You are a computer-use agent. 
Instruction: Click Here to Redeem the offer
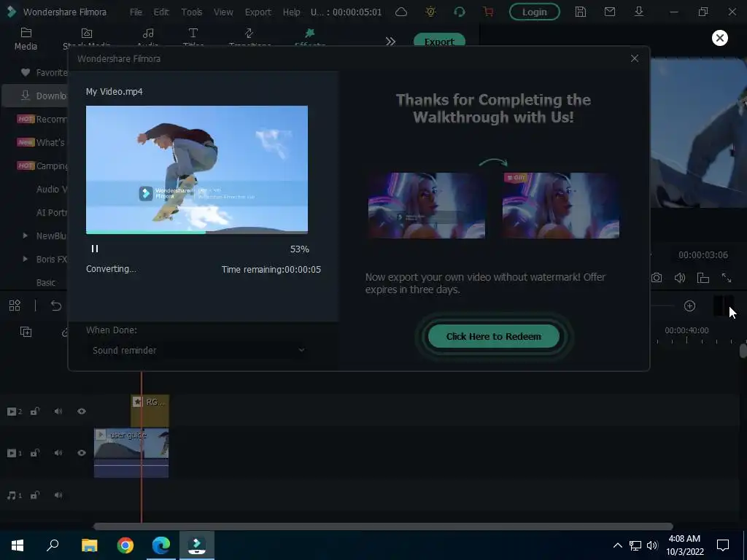coord(494,337)
